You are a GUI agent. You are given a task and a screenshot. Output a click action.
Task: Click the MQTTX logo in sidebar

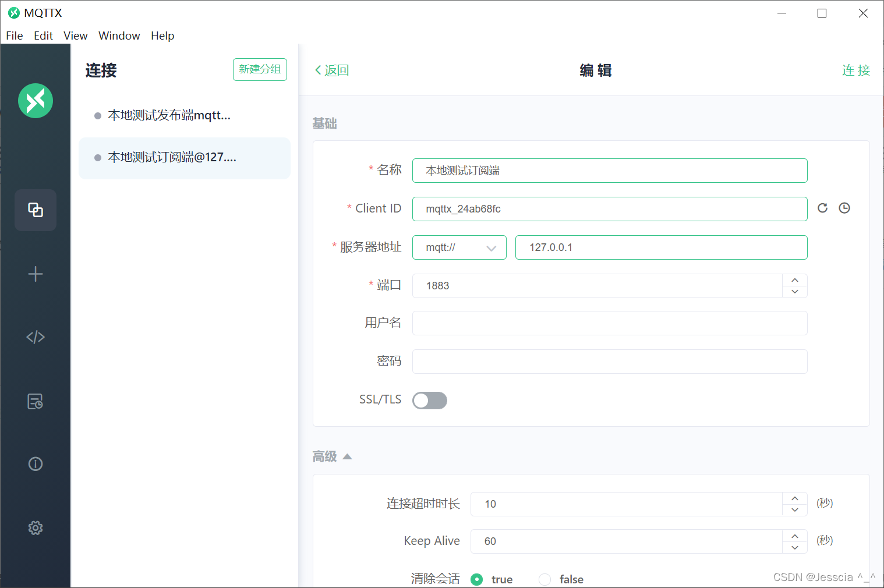point(36,101)
